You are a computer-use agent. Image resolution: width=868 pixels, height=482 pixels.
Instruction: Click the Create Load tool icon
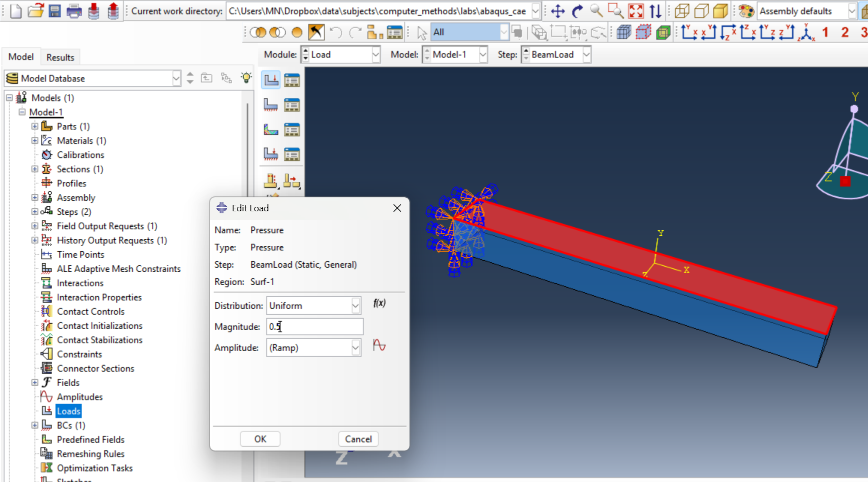pyautogui.click(x=271, y=80)
